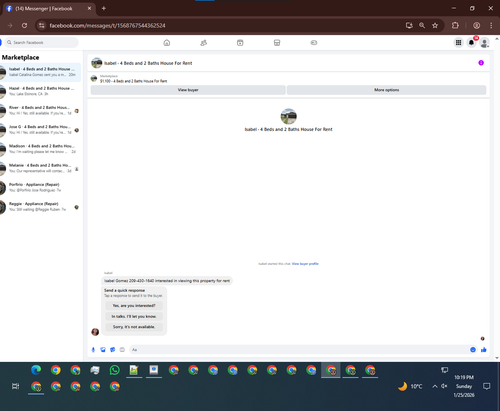Open Windows notification center
Viewport: 500px width, 411px height.
[487, 386]
